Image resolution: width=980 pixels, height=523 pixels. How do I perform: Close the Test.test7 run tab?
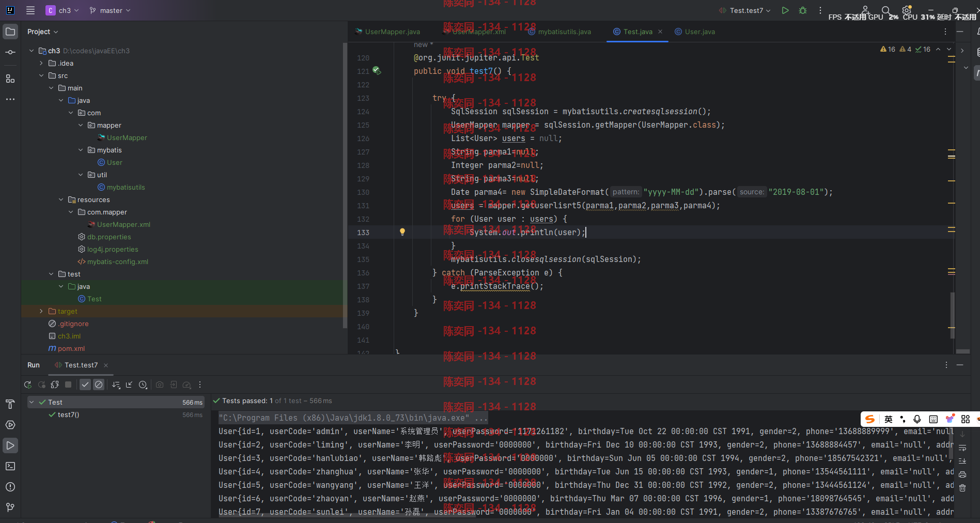point(106,365)
